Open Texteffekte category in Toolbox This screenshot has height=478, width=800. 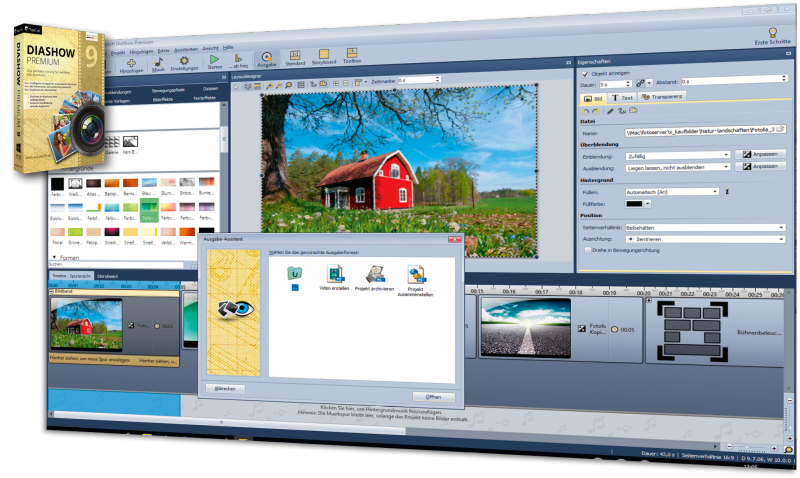click(x=204, y=97)
